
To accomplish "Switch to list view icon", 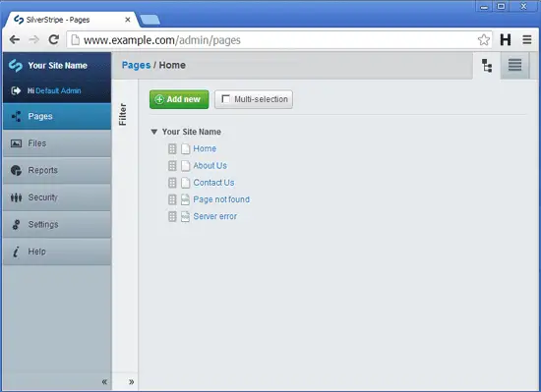I will pyautogui.click(x=514, y=66).
